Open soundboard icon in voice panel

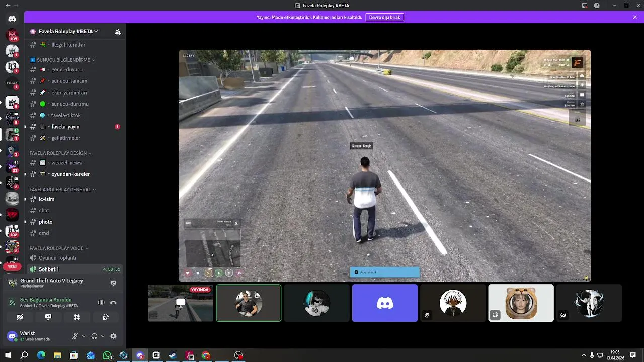[106, 317]
